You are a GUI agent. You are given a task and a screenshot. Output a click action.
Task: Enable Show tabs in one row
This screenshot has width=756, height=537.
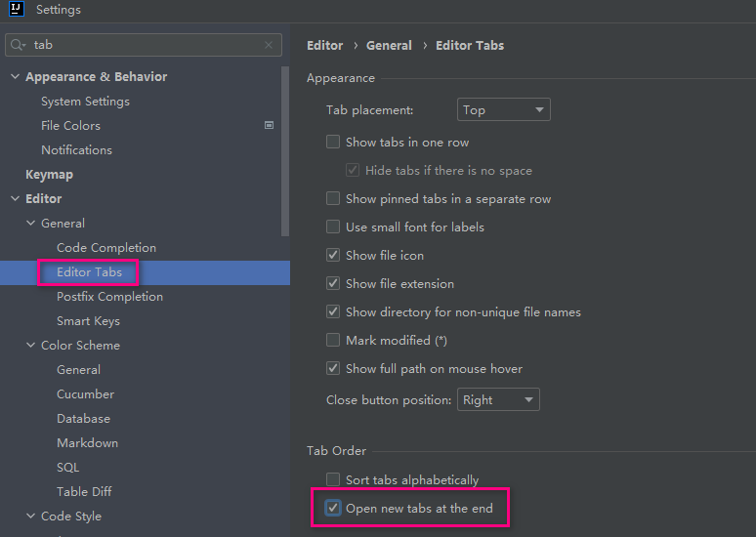(333, 142)
